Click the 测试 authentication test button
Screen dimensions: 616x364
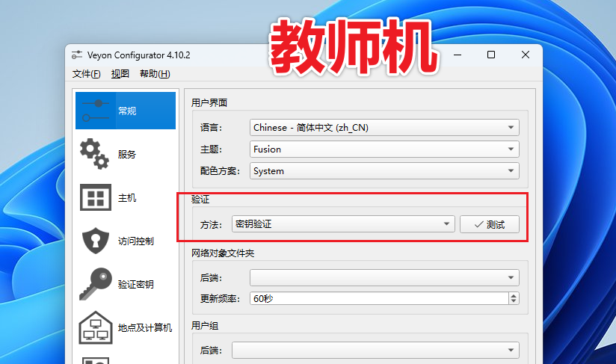pyautogui.click(x=490, y=224)
